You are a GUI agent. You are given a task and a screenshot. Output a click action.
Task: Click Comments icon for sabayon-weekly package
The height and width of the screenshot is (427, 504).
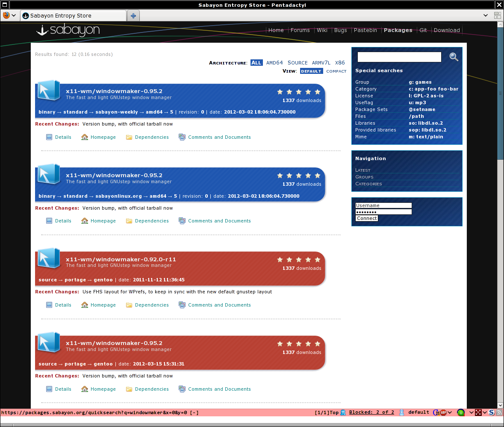coord(182,137)
